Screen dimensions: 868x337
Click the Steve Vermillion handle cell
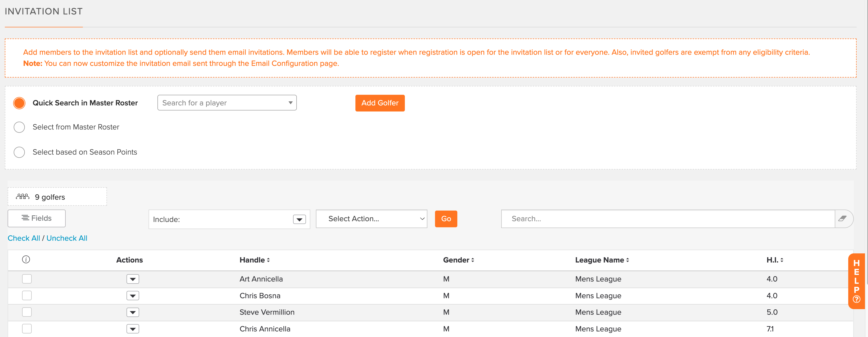pyautogui.click(x=267, y=312)
